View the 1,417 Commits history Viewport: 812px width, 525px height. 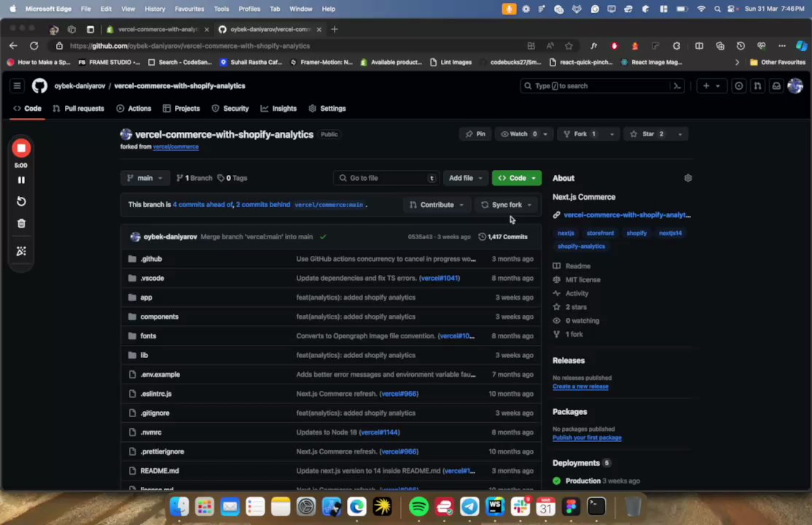point(503,237)
